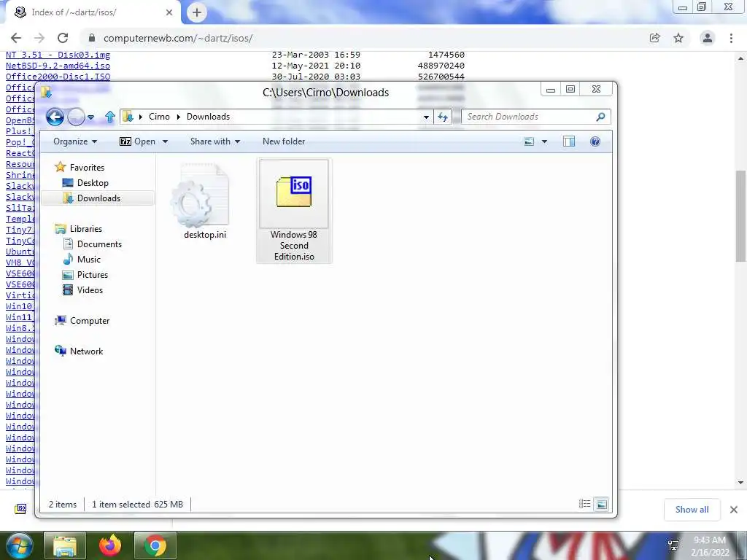This screenshot has height=560, width=747.
Task: Select Downloads in navigation pane
Action: tap(98, 198)
